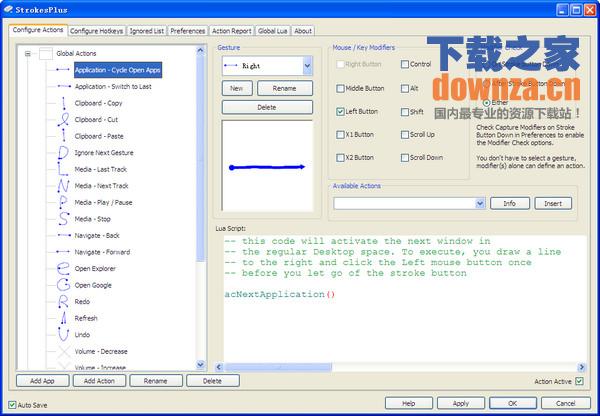This screenshot has width=600, height=416.
Task: Click the Add Action button
Action: pyautogui.click(x=99, y=381)
